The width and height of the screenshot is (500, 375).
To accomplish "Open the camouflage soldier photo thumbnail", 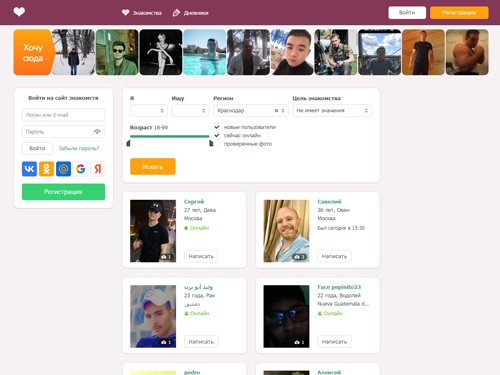I will pyautogui.click(x=336, y=52).
